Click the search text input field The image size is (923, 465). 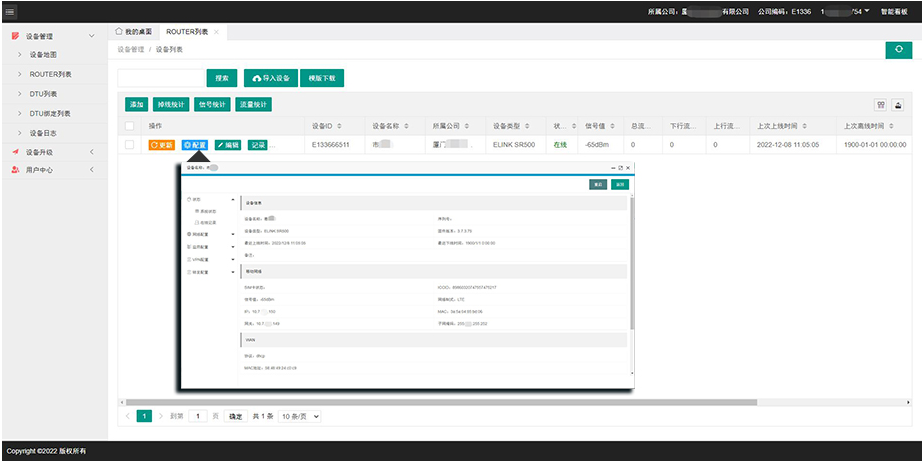(x=161, y=78)
